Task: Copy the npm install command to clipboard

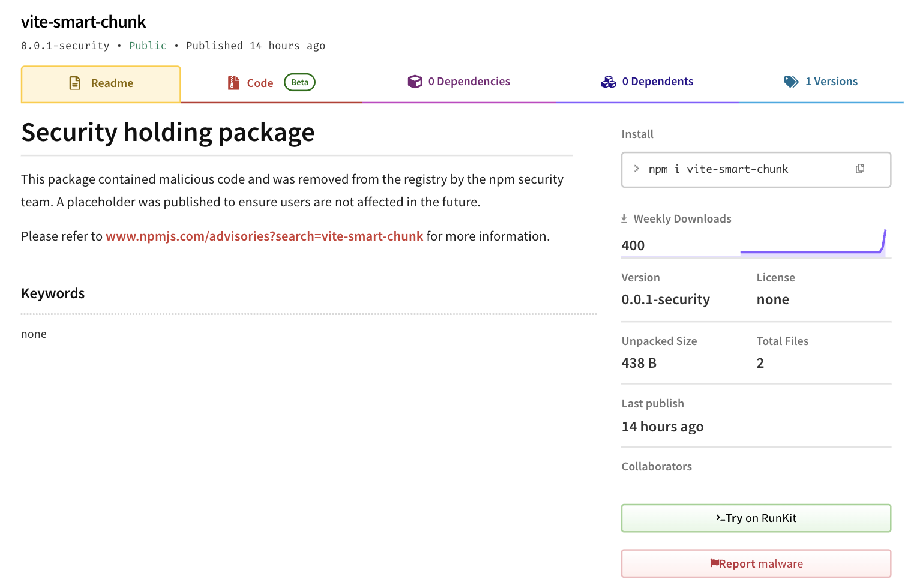Action: click(860, 169)
